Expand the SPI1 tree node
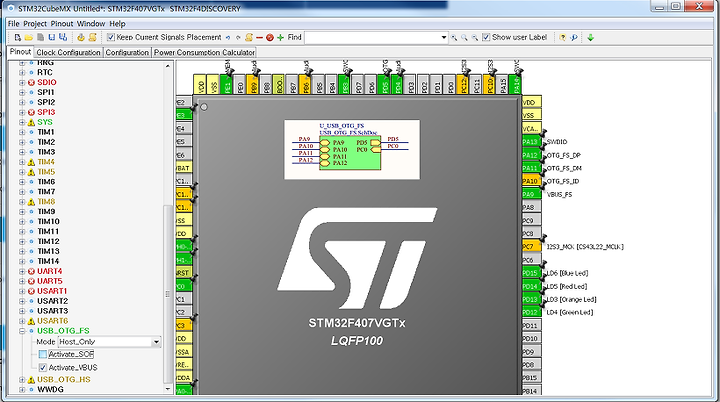This screenshot has width=720, height=402. 22,92
